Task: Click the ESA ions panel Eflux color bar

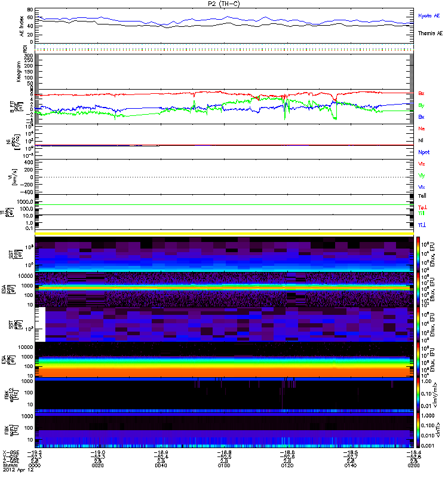Action: tap(418, 289)
